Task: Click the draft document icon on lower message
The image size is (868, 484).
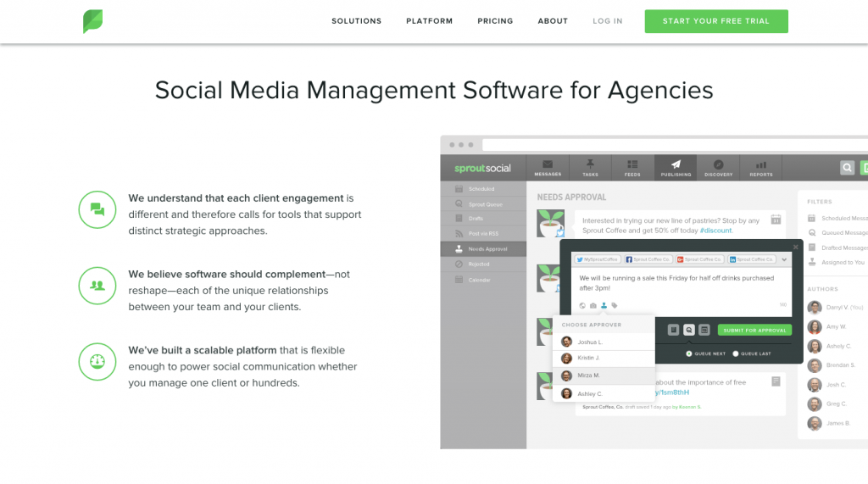Action: pos(776,381)
